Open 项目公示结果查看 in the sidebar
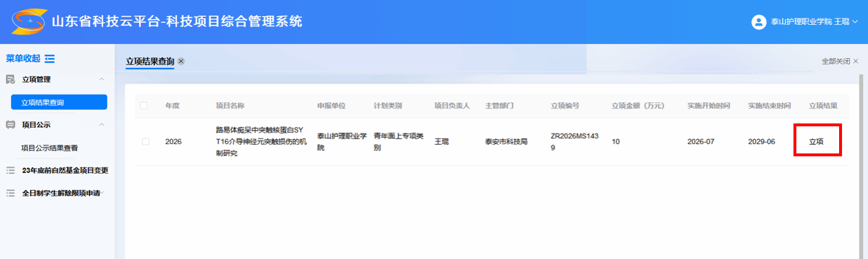The image size is (868, 259). pos(50,148)
